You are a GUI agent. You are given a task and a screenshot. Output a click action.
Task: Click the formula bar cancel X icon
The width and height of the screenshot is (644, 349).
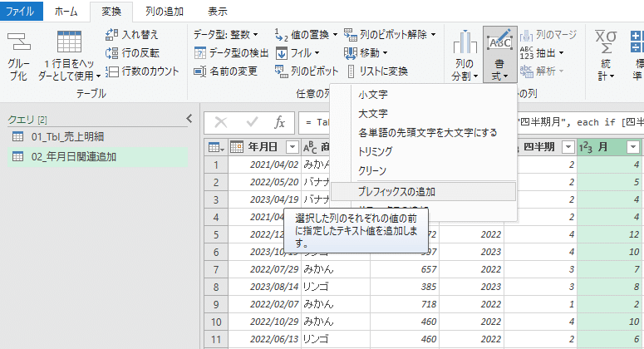[x=221, y=122]
